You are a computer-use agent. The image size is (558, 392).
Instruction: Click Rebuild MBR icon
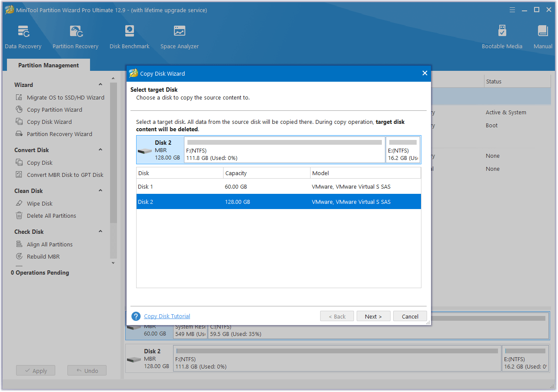pyautogui.click(x=19, y=256)
